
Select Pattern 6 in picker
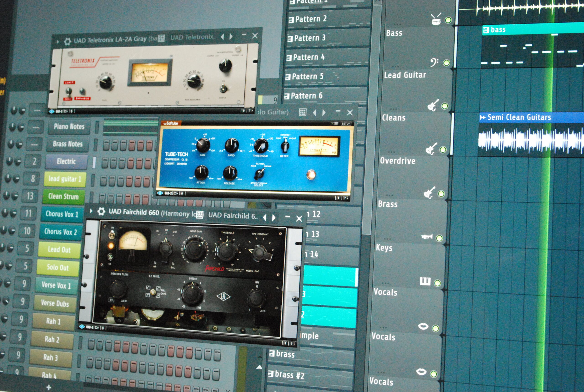325,96
